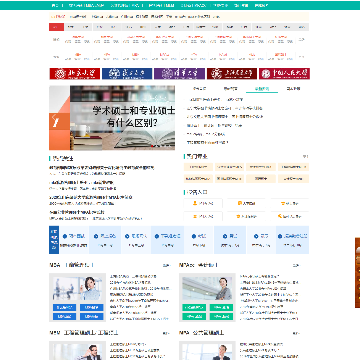Open first headline in the right news list
This screenshot has height=360, width=360.
pos(215,99)
